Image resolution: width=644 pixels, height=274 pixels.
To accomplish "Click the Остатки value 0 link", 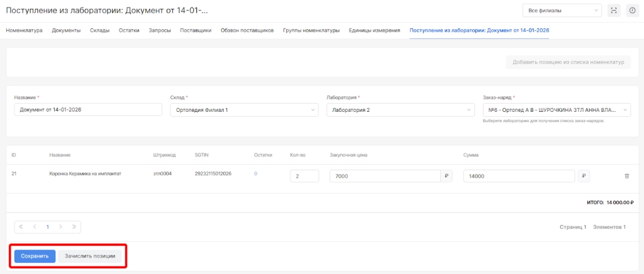I will (x=255, y=173).
